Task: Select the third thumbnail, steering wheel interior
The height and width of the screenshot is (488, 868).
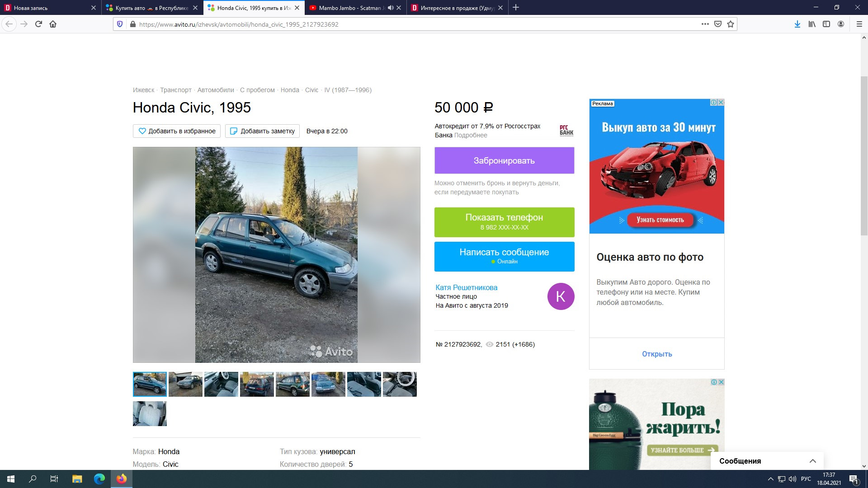Action: coord(221,384)
